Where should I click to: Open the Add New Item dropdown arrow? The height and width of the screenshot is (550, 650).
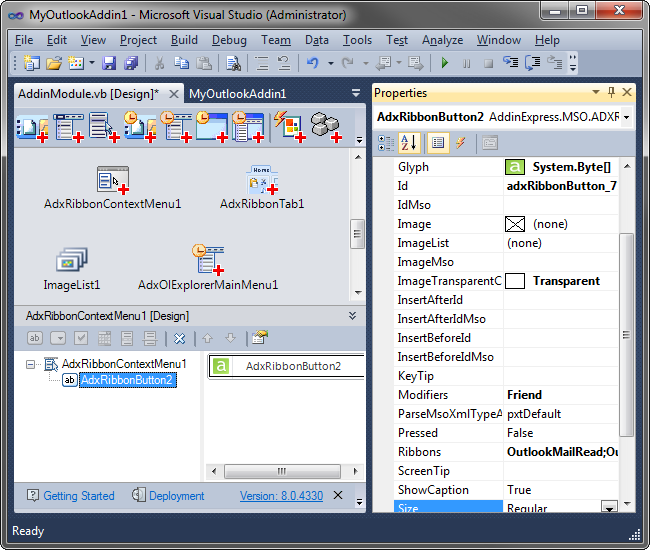point(92,63)
